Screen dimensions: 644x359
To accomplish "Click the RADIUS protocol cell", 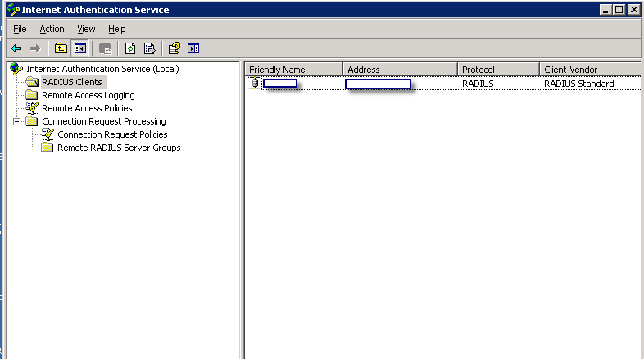I will (478, 84).
